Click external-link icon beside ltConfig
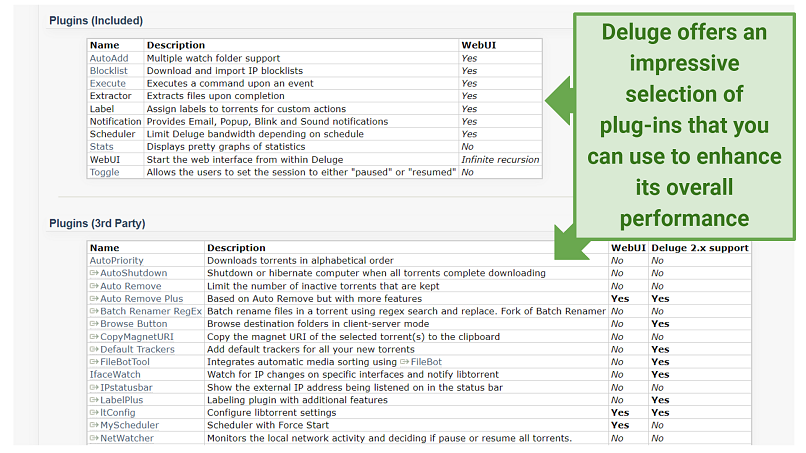Screen dimensions: 806x453 click(x=94, y=413)
